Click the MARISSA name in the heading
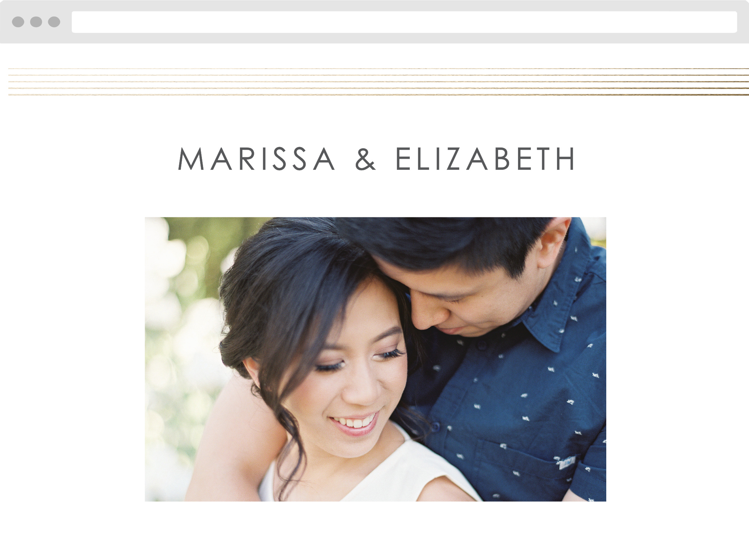This screenshot has width=749, height=560. tap(257, 159)
